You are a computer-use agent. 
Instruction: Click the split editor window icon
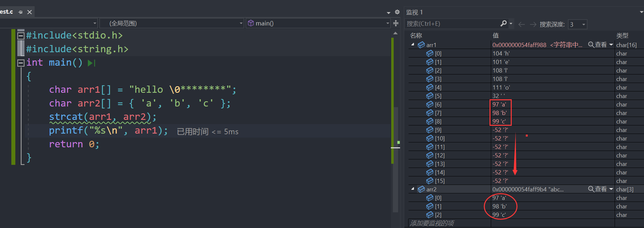click(396, 23)
